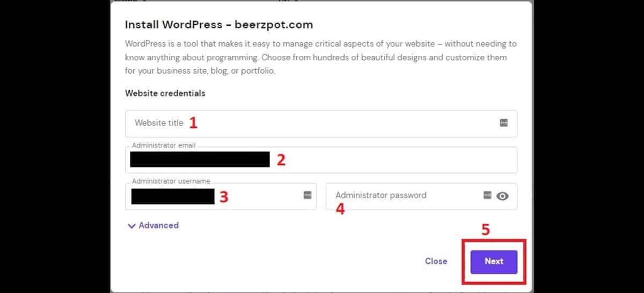
Task: Click the red number 1 annotation
Action: click(193, 123)
